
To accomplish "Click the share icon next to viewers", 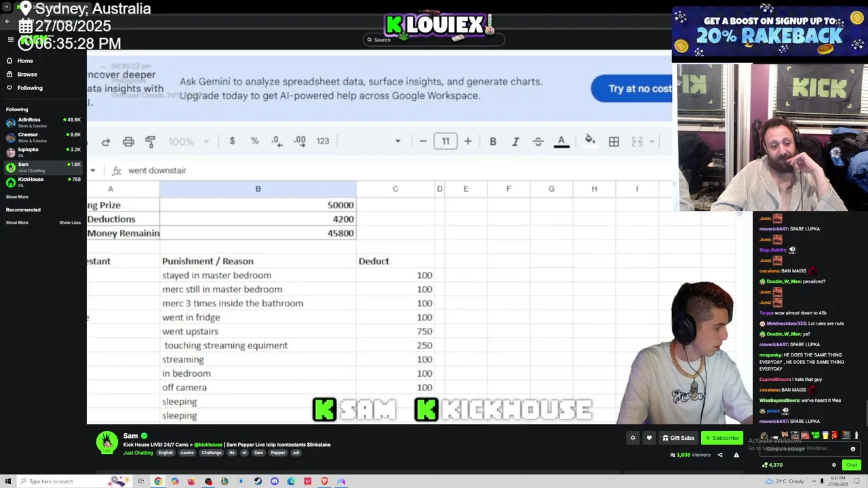I will 720,455.
